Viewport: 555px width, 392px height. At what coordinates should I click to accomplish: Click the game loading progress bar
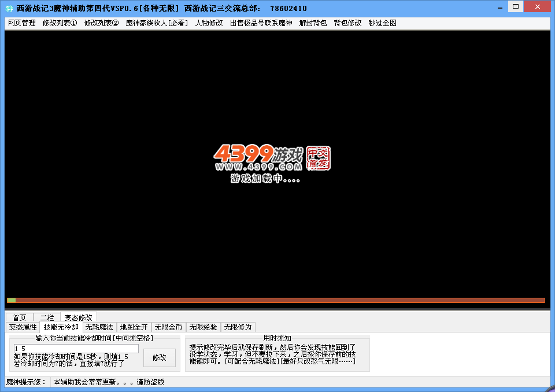(276, 300)
